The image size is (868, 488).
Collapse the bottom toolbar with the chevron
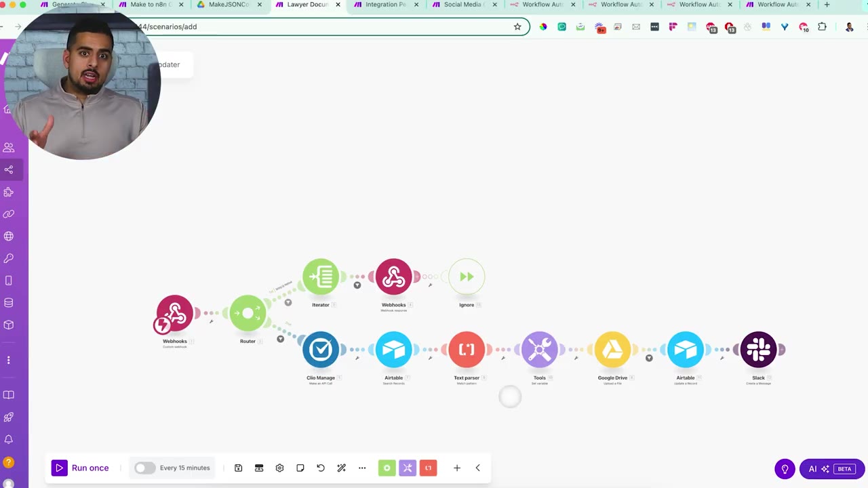pyautogui.click(x=477, y=468)
